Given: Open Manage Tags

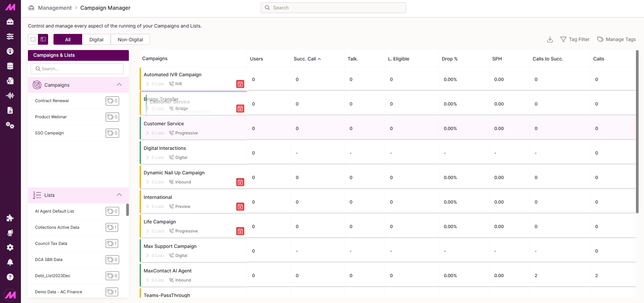Looking at the screenshot, I should 616,40.
